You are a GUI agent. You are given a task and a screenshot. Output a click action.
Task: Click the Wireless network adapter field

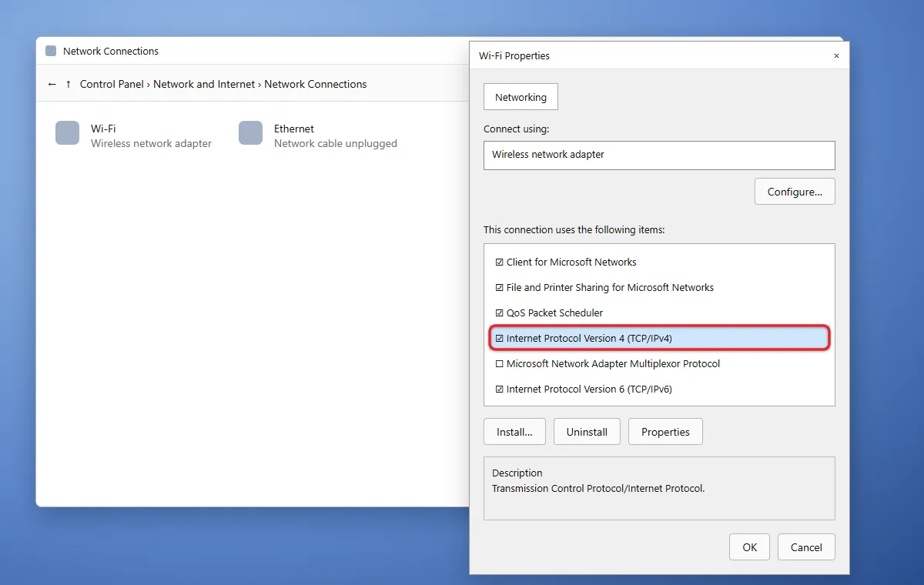coord(659,155)
